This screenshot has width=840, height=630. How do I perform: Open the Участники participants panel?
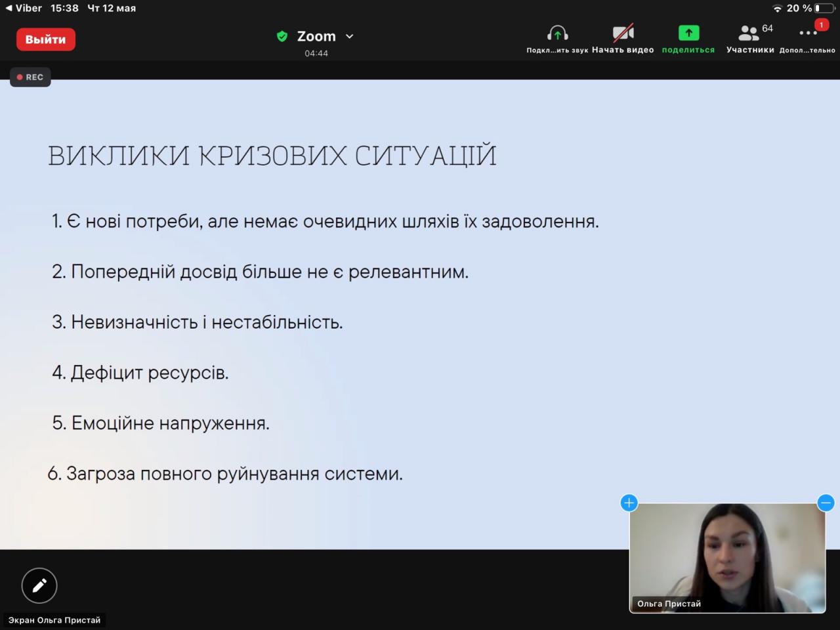(749, 33)
